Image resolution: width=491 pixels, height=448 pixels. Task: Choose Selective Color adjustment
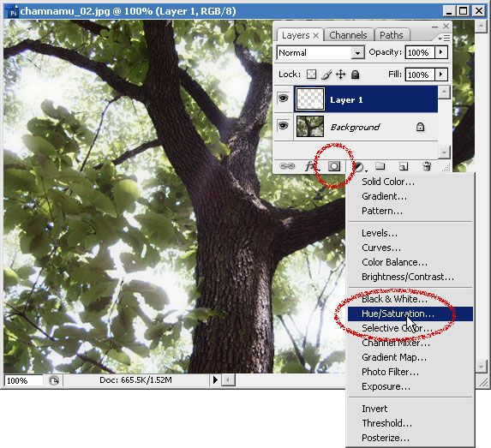(x=410, y=328)
